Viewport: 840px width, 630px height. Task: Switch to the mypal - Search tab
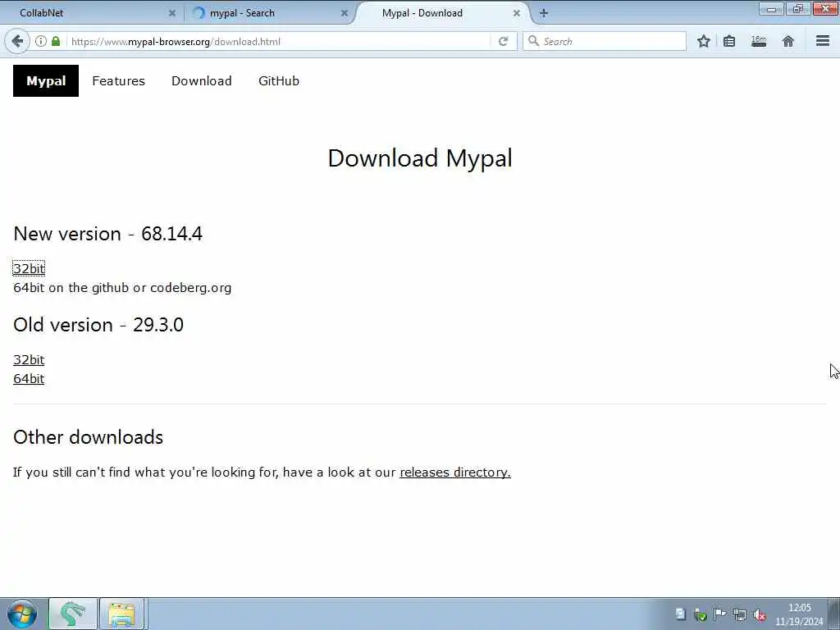[268, 13]
